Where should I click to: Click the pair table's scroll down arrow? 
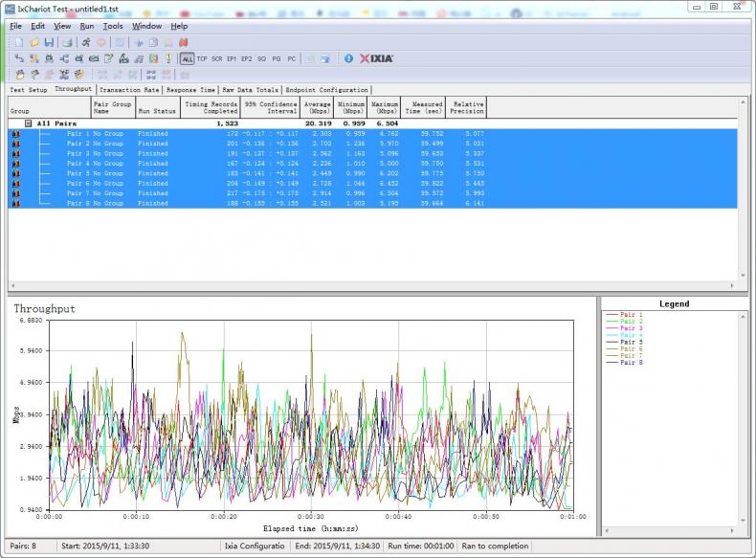pos(743,276)
